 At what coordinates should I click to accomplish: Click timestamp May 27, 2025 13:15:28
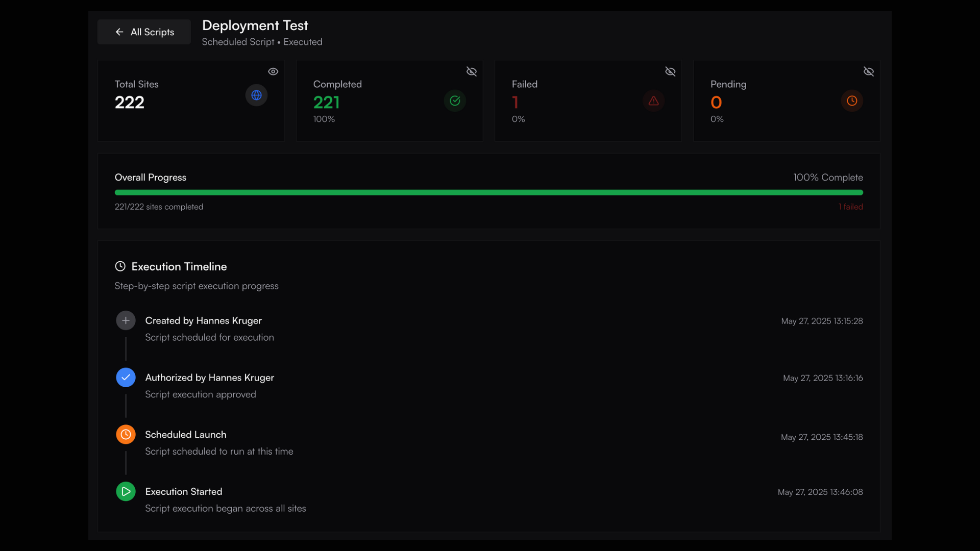(x=822, y=321)
